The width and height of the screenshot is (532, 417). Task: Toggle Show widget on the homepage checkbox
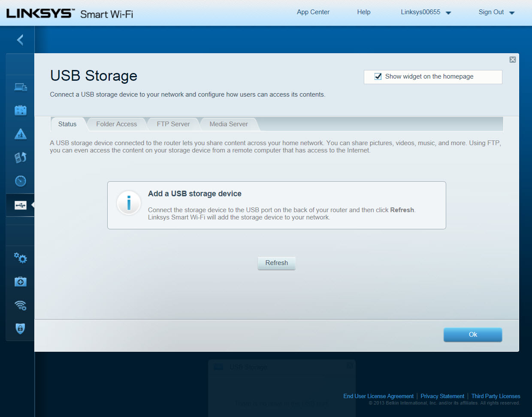coord(378,76)
